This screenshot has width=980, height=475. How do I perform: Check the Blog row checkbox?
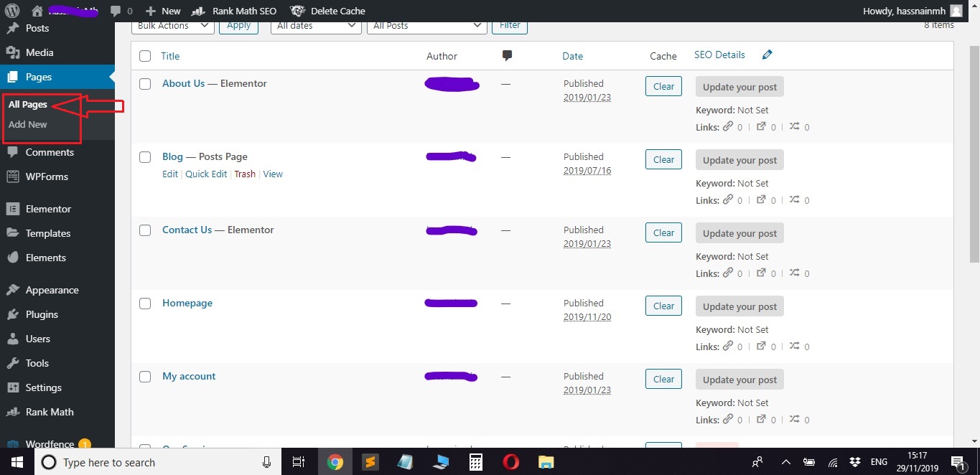(x=145, y=157)
